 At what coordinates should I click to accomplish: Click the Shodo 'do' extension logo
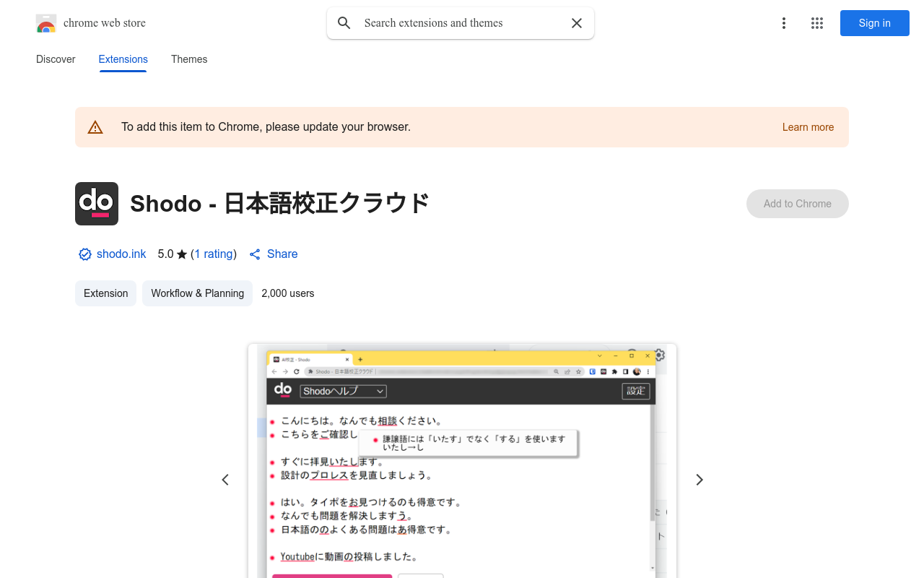(96, 204)
